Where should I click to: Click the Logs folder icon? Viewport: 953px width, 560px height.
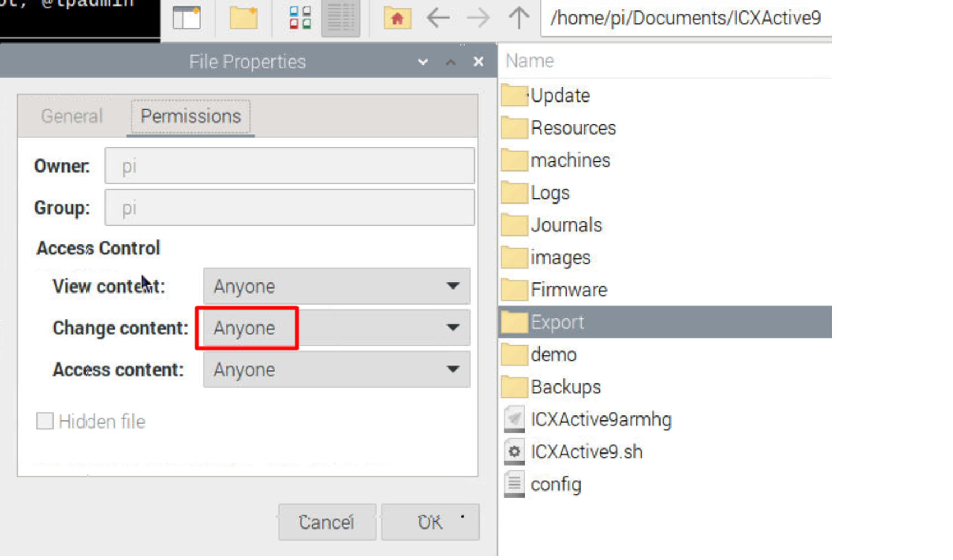coord(514,193)
